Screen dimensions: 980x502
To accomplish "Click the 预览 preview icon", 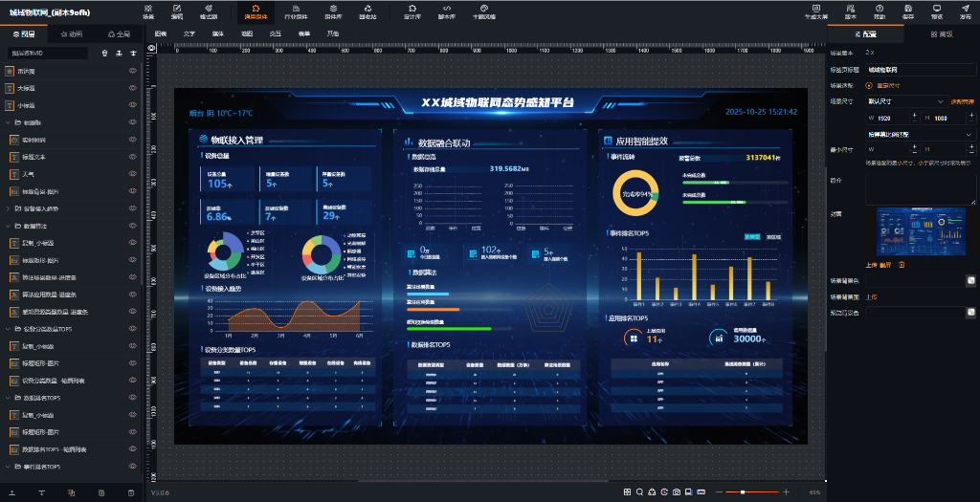I will pos(936,11).
